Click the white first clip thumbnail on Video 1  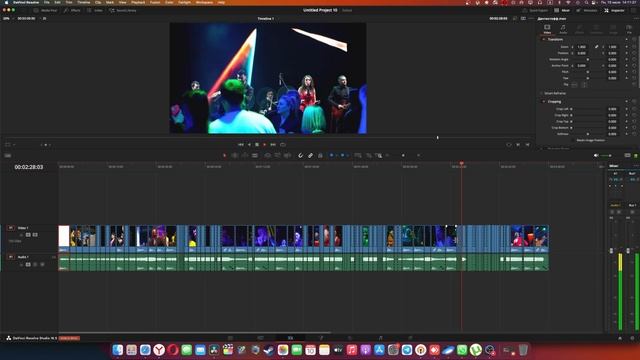(64, 236)
